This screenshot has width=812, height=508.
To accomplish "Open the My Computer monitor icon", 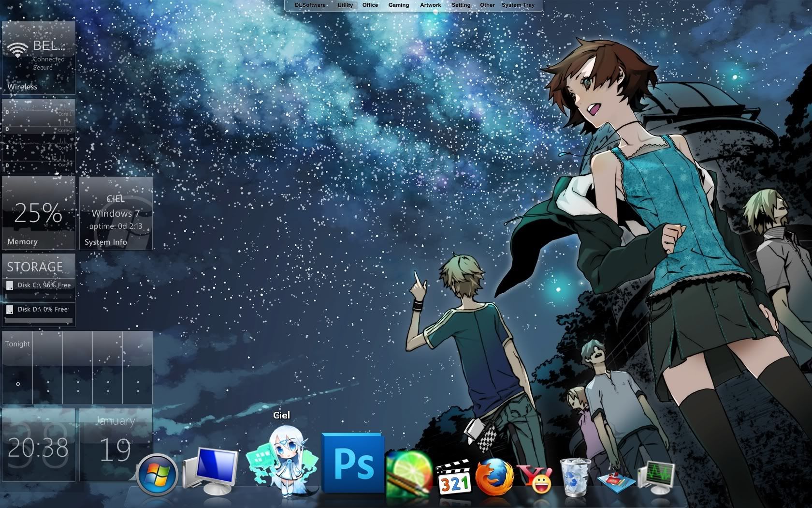I will pos(211,471).
